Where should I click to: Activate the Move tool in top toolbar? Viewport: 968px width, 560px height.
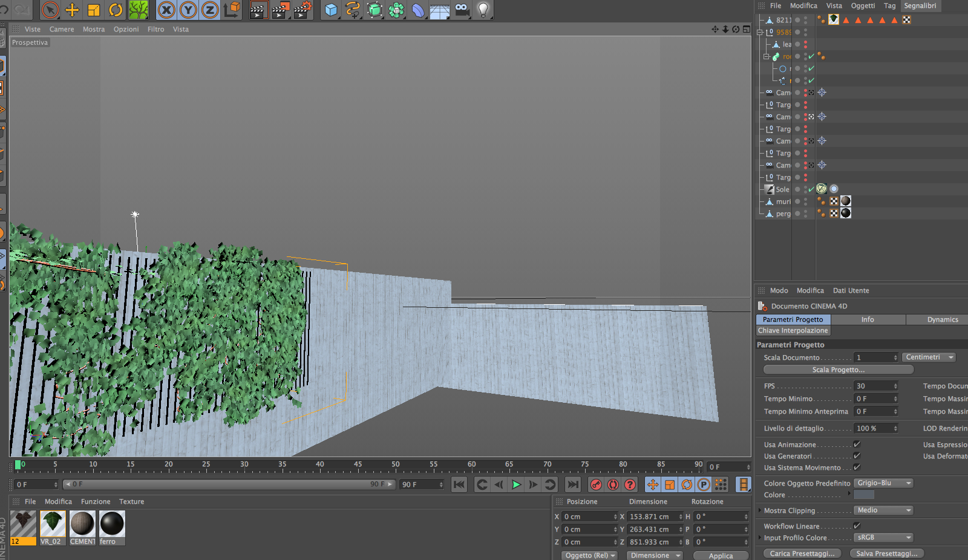72,10
